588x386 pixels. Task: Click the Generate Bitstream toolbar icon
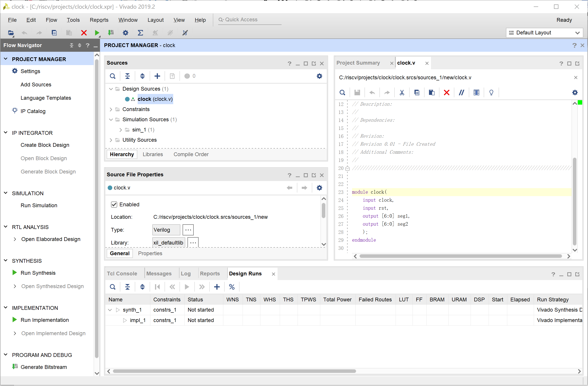click(111, 33)
